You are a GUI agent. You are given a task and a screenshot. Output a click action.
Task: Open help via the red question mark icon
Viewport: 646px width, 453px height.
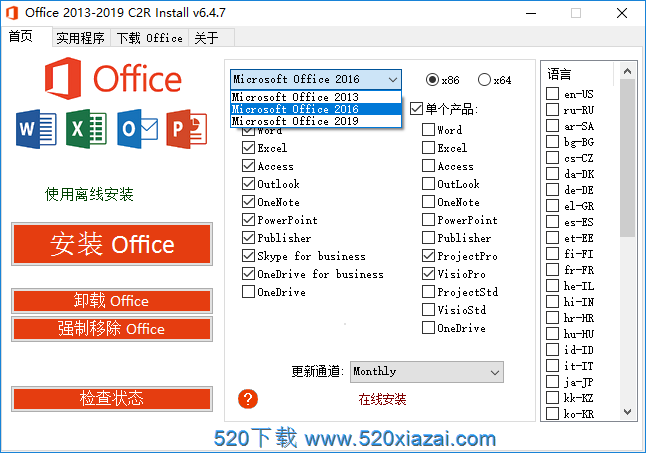click(x=248, y=399)
